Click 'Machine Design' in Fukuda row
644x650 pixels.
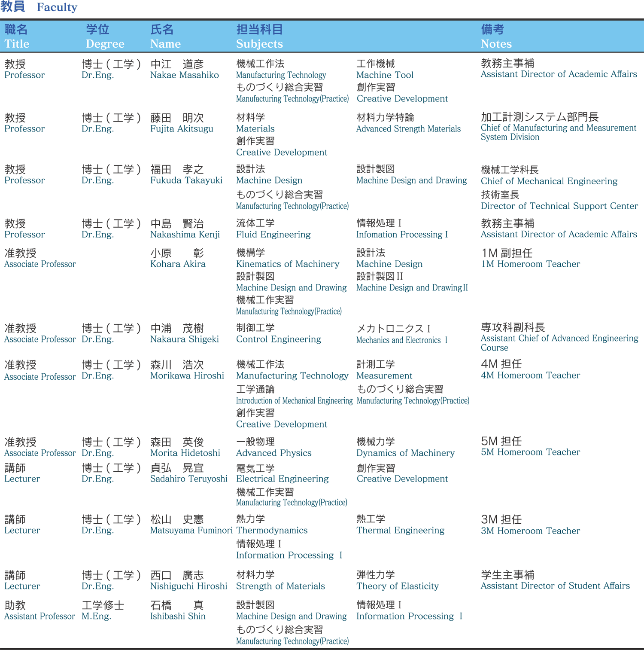point(269,180)
